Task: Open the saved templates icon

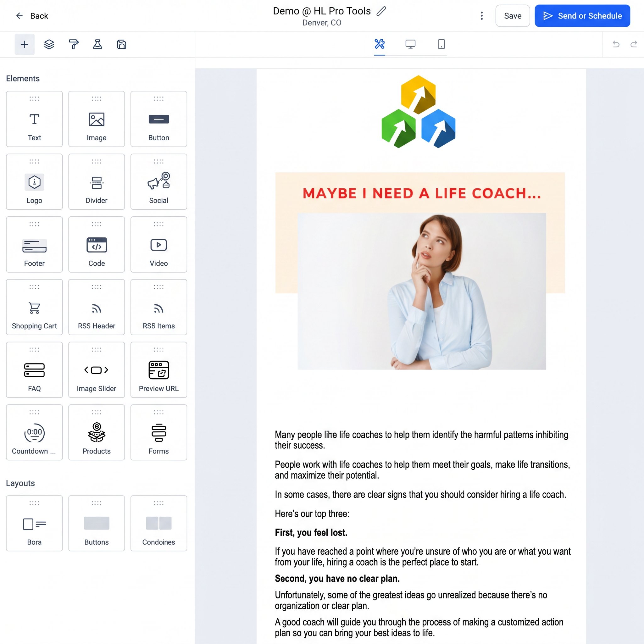Action: tap(122, 44)
